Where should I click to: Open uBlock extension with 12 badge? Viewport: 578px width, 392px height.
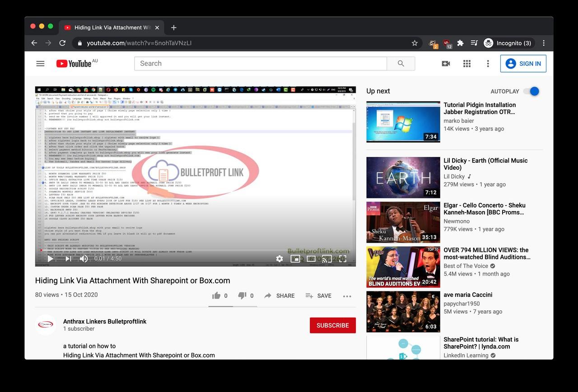click(x=447, y=43)
